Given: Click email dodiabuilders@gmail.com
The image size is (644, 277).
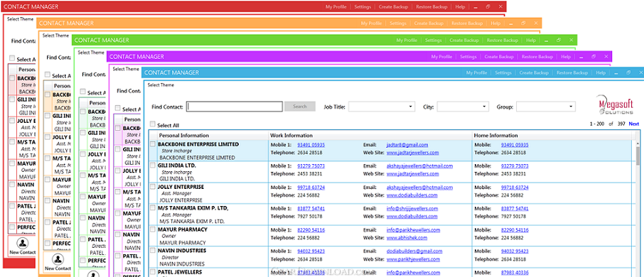Looking at the screenshot, I should tap(414, 251).
